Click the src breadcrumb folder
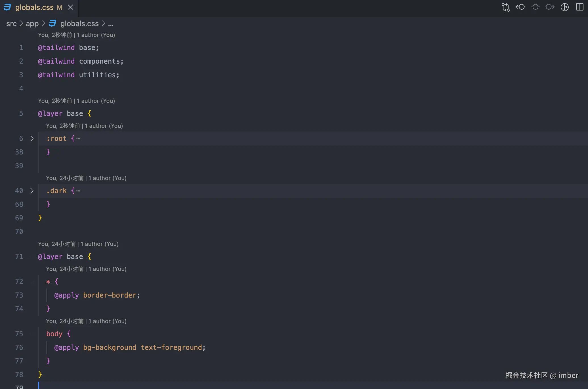The image size is (588, 389). pos(11,24)
